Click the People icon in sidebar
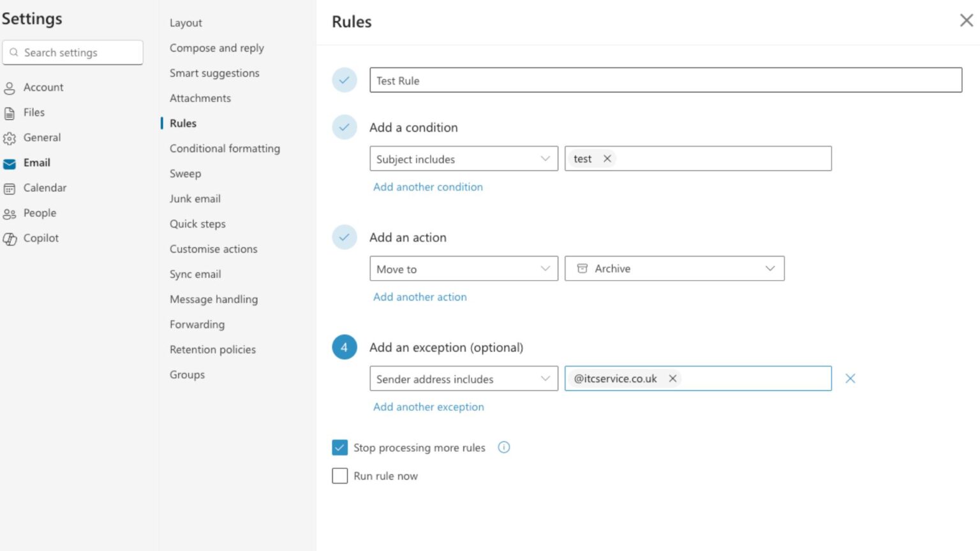This screenshot has height=551, width=980. (x=10, y=213)
